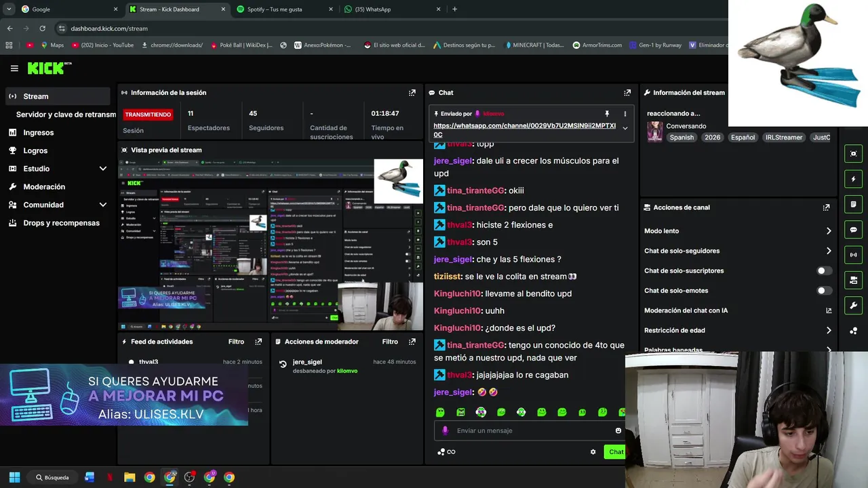Pop out the Información de la sesión panel
The width and height of the screenshot is (868, 488).
(x=412, y=93)
